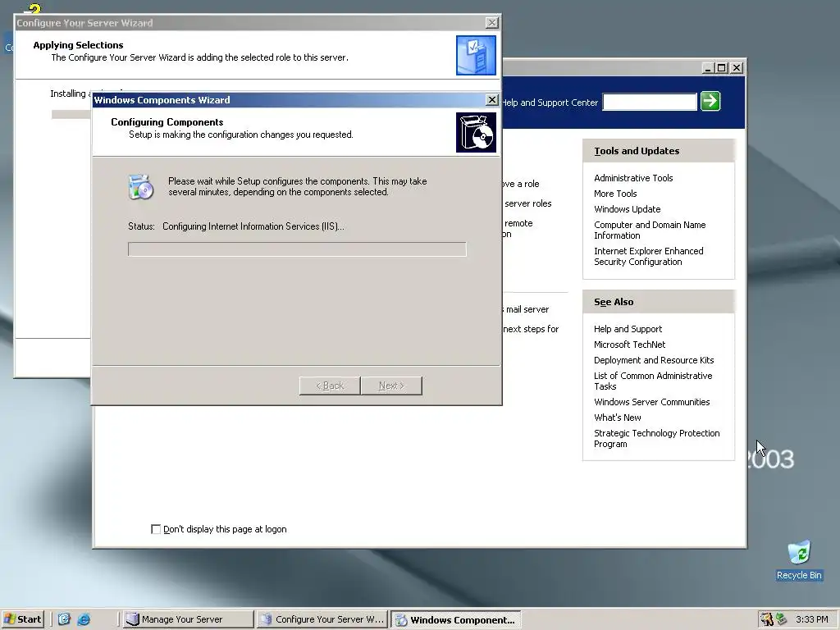Click the first system tray icon
840x630 pixels.
click(767, 619)
